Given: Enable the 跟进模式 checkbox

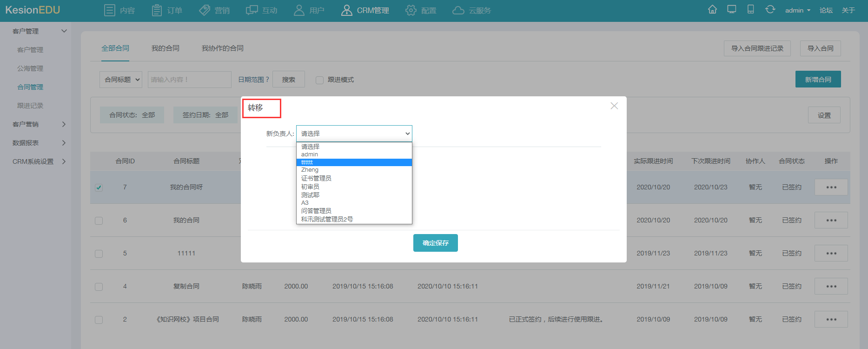Looking at the screenshot, I should coord(319,80).
